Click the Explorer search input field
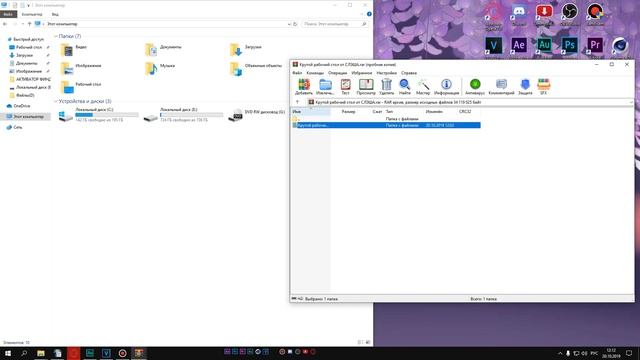The image size is (640, 360). [x=334, y=24]
